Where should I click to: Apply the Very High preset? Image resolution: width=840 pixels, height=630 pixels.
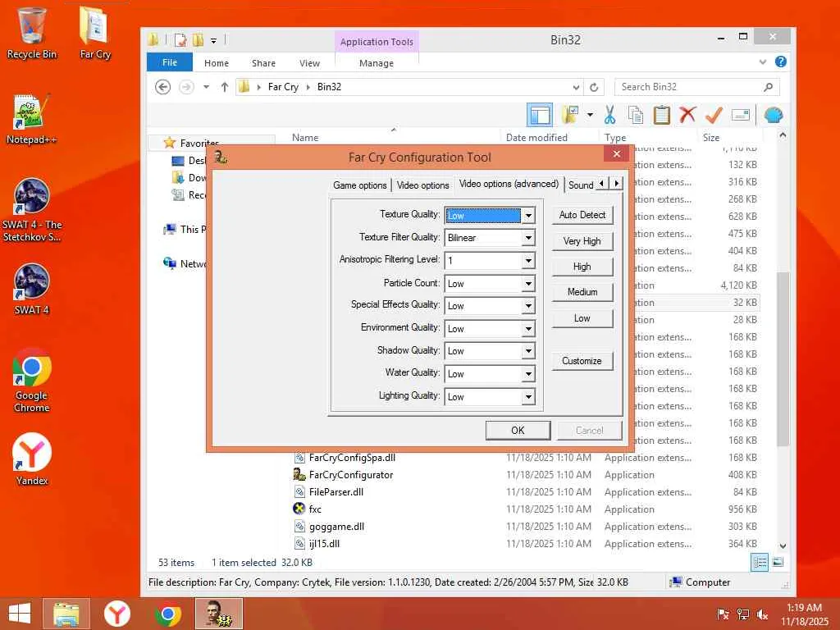582,241
